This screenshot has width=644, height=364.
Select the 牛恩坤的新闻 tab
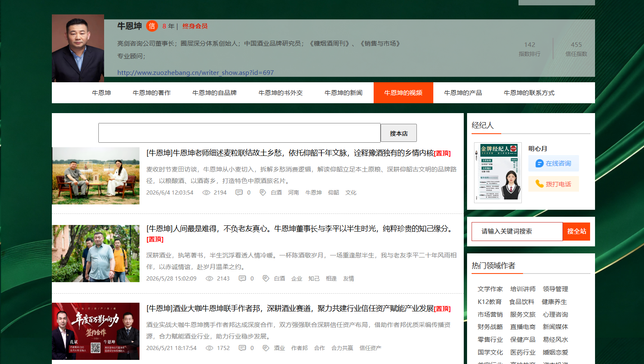(x=343, y=93)
